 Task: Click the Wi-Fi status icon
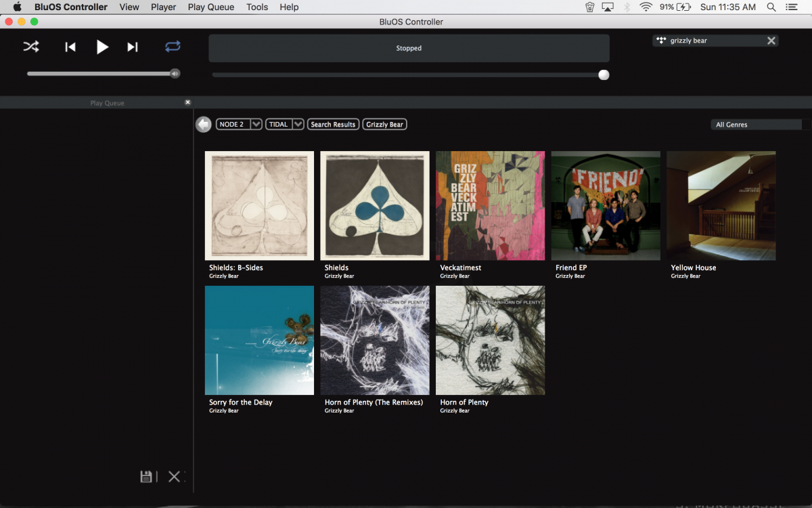pos(646,7)
